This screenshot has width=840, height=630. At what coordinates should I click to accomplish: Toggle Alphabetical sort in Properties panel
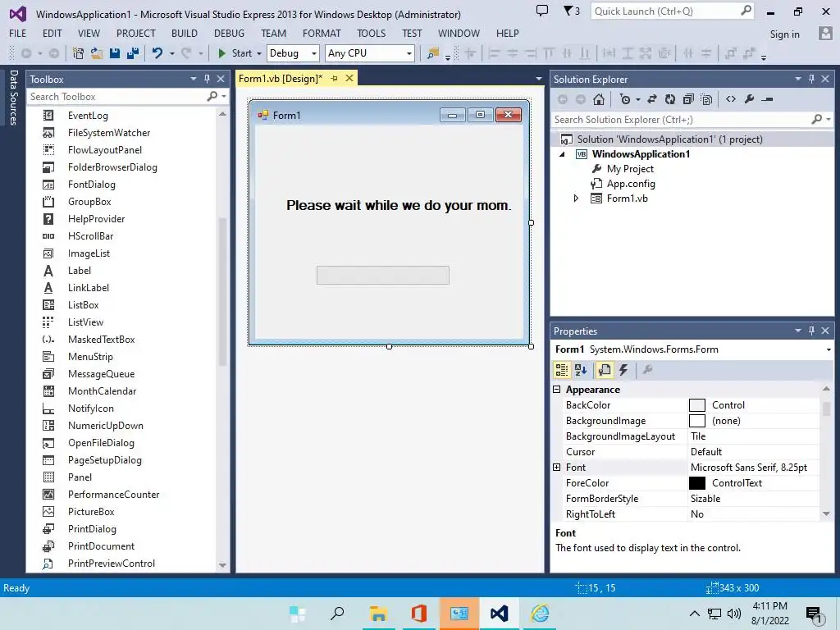pyautogui.click(x=581, y=370)
